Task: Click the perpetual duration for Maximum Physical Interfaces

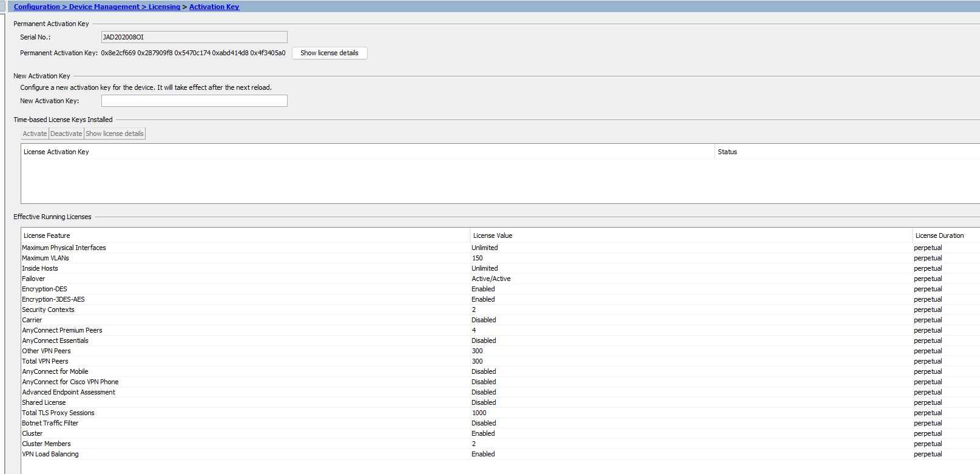Action: click(928, 248)
